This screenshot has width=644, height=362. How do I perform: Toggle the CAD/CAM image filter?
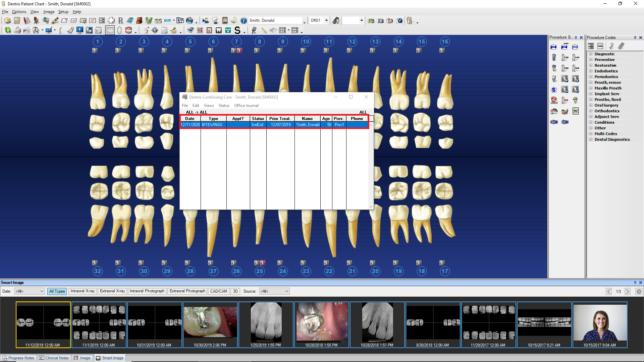pyautogui.click(x=218, y=291)
